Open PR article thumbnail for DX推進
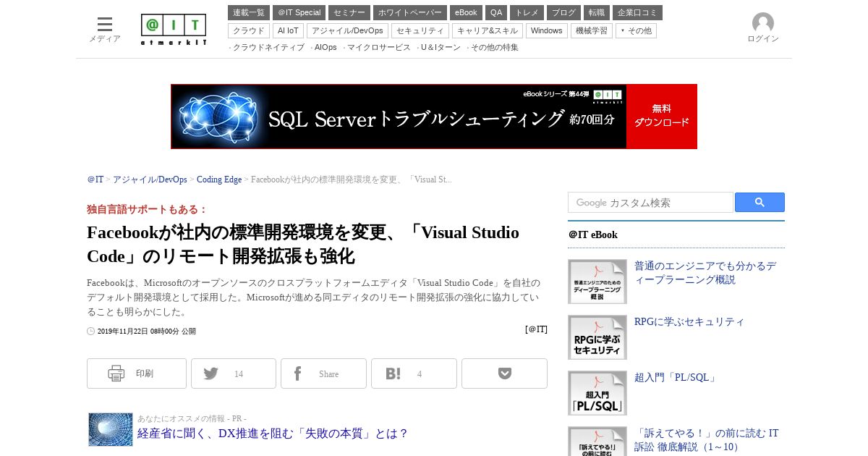Screen dimensions: 868x456 [111, 429]
